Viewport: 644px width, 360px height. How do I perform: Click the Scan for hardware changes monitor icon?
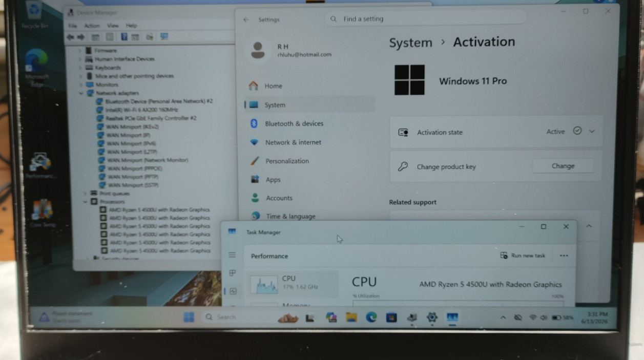click(164, 37)
